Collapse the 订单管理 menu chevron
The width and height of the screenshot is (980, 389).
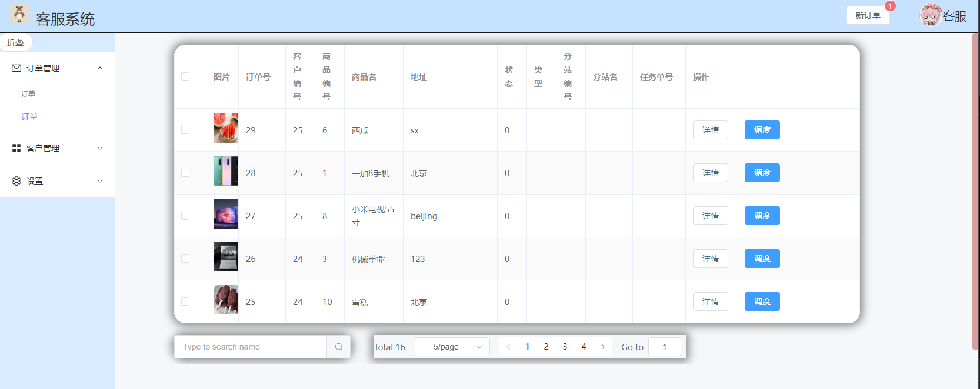[100, 68]
